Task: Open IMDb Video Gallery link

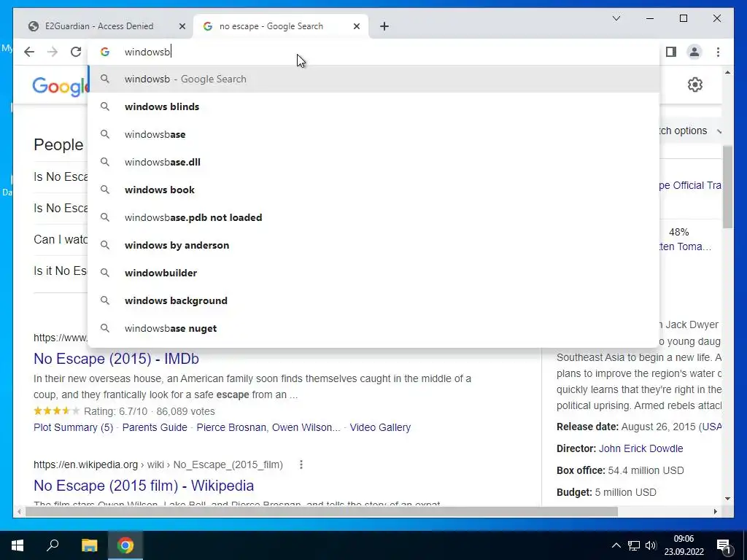Action: coord(380,427)
